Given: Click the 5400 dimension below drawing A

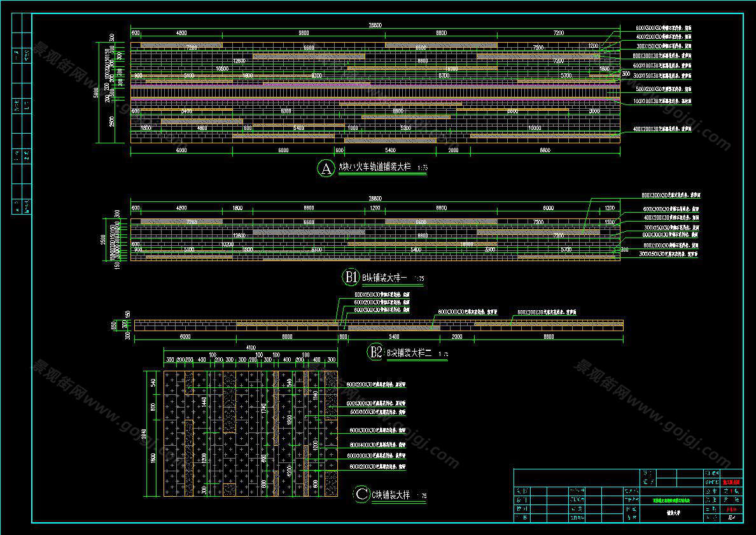Looking at the screenshot, I should [390, 150].
